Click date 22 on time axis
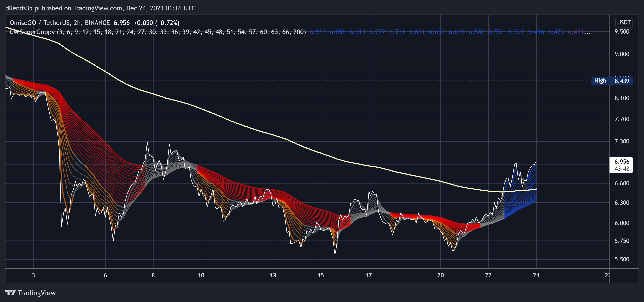Screen dimensions: 644x302 coord(488,275)
